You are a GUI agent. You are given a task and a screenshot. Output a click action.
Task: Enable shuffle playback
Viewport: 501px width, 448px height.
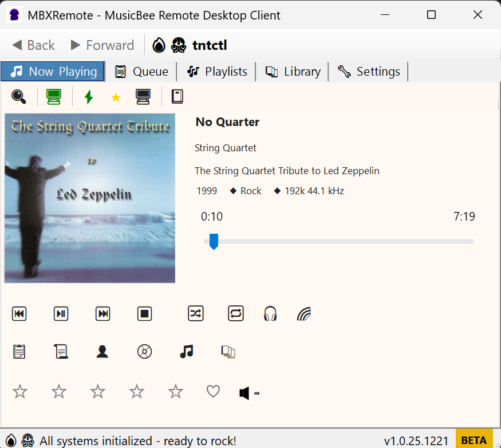pyautogui.click(x=195, y=313)
